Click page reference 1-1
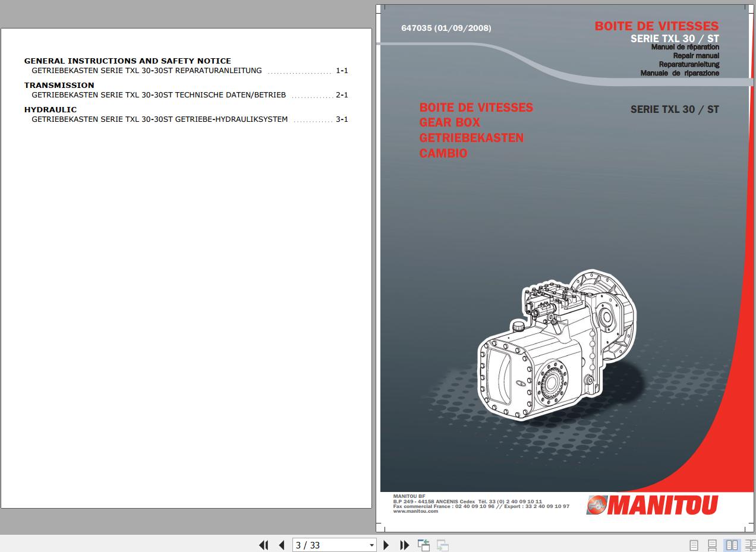Image resolution: width=756 pixels, height=552 pixels. (x=342, y=71)
